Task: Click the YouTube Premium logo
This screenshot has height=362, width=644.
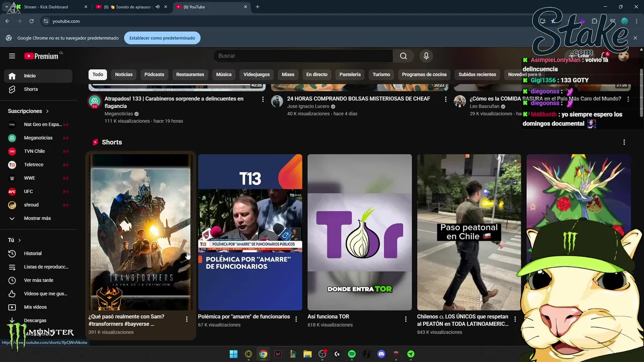Action: pos(42,56)
